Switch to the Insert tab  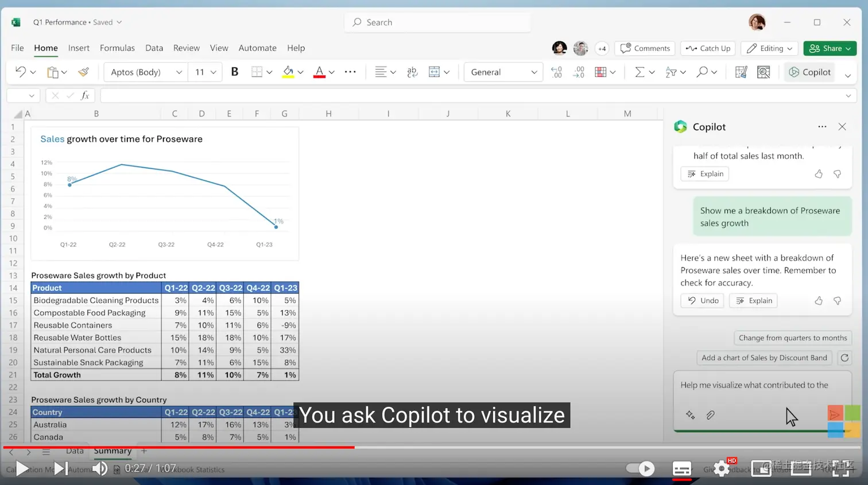coord(79,48)
